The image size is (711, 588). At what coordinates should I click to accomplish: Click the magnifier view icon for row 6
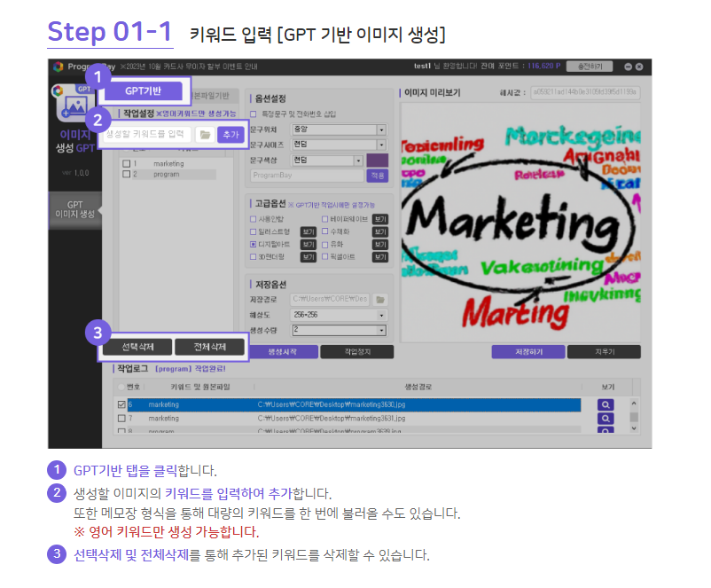pos(606,404)
